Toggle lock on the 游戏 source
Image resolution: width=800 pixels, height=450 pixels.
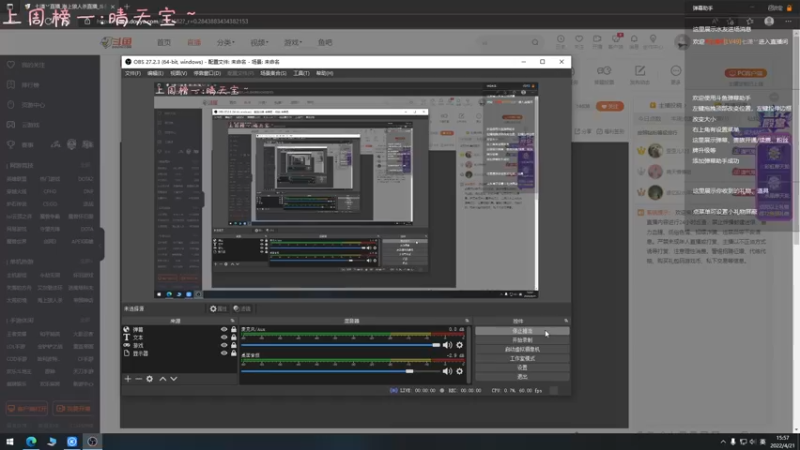[234, 345]
